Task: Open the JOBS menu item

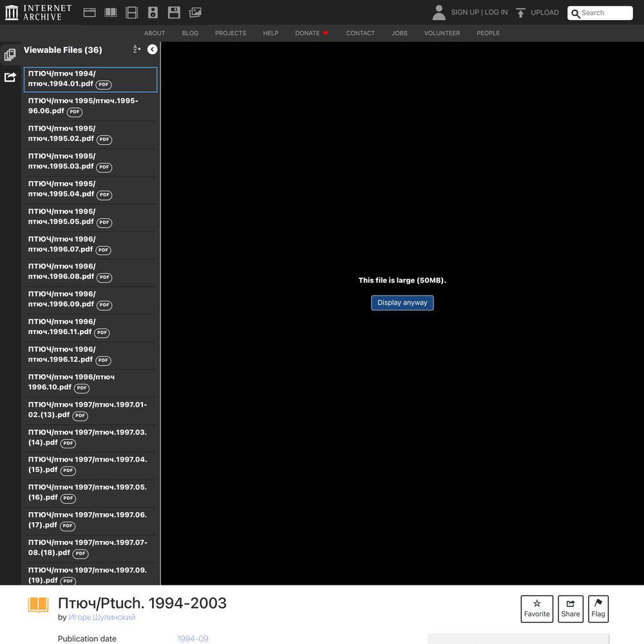Action: click(400, 33)
